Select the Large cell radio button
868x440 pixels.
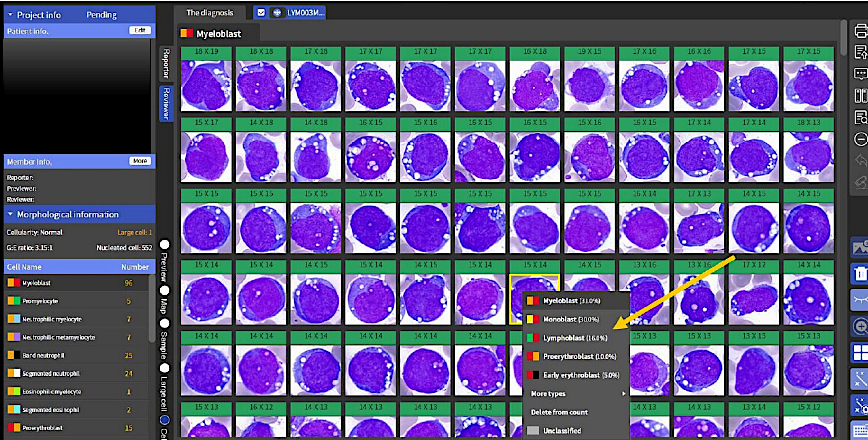pos(165,368)
